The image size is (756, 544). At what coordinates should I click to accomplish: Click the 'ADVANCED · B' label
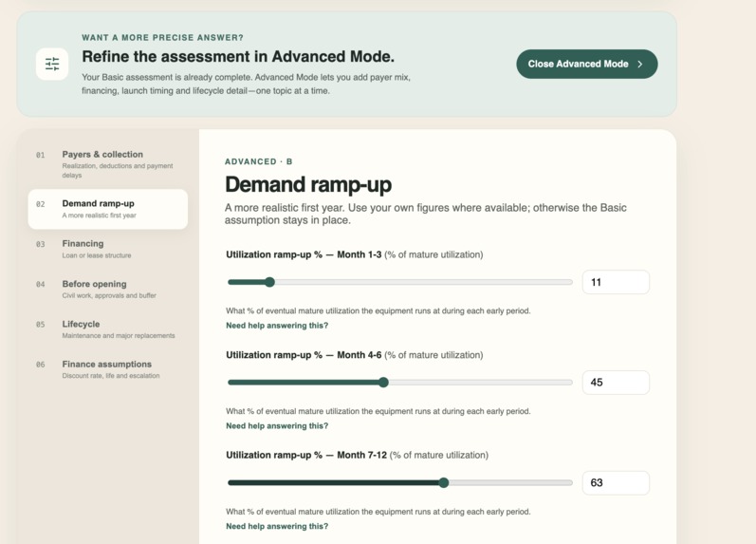pyautogui.click(x=258, y=161)
